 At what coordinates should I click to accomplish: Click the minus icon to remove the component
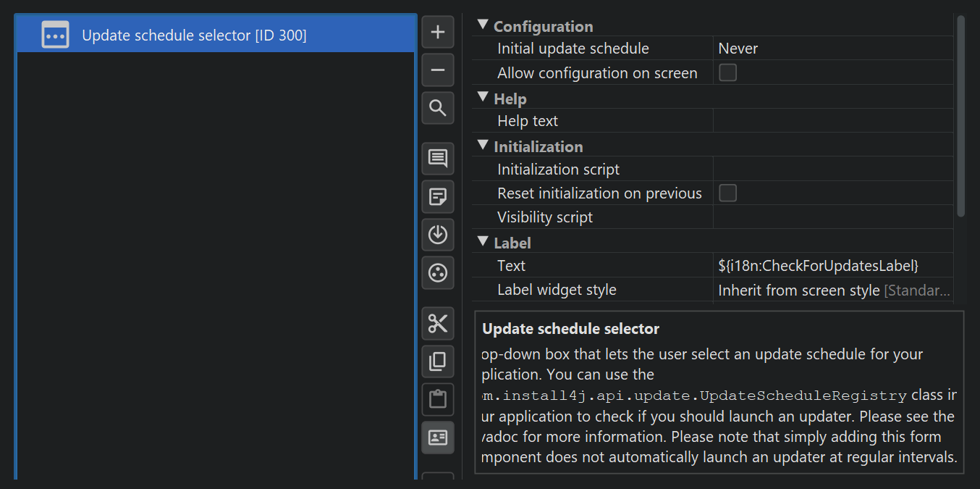pos(438,70)
